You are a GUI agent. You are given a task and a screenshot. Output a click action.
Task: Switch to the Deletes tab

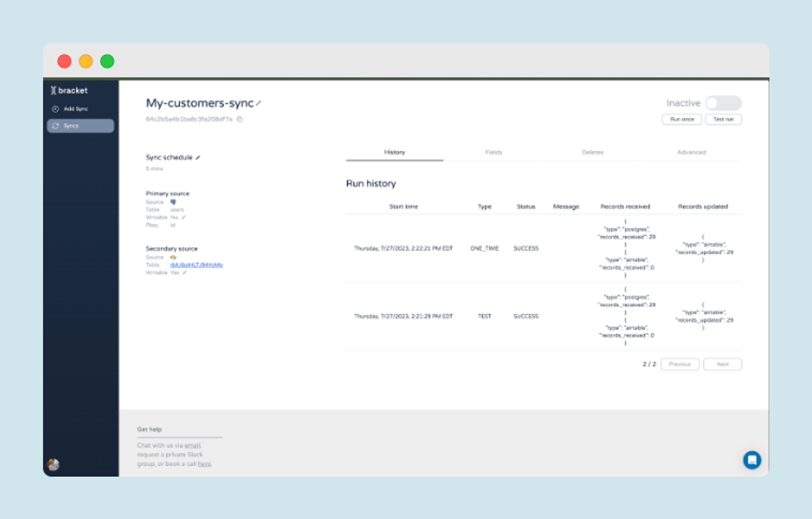click(592, 152)
